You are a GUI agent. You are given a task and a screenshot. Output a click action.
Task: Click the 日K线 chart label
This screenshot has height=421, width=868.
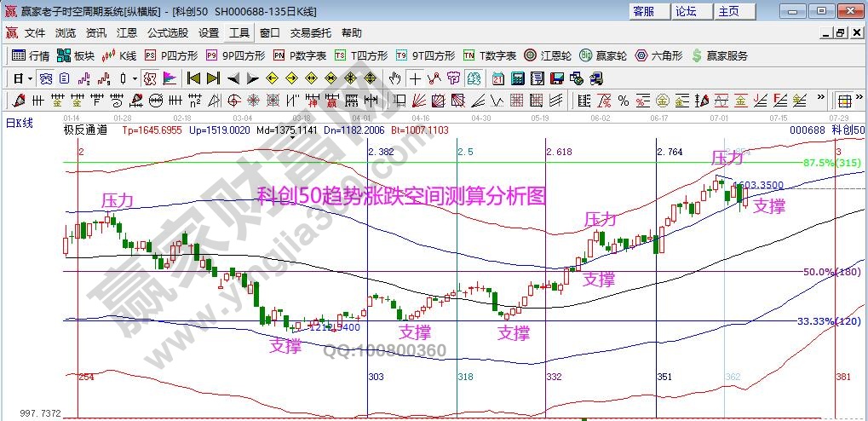[x=19, y=123]
